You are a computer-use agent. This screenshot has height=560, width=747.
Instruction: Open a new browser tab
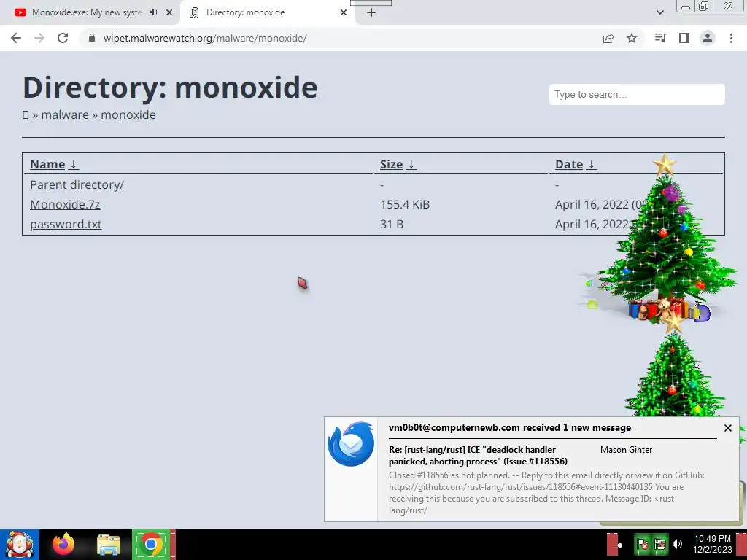371,12
